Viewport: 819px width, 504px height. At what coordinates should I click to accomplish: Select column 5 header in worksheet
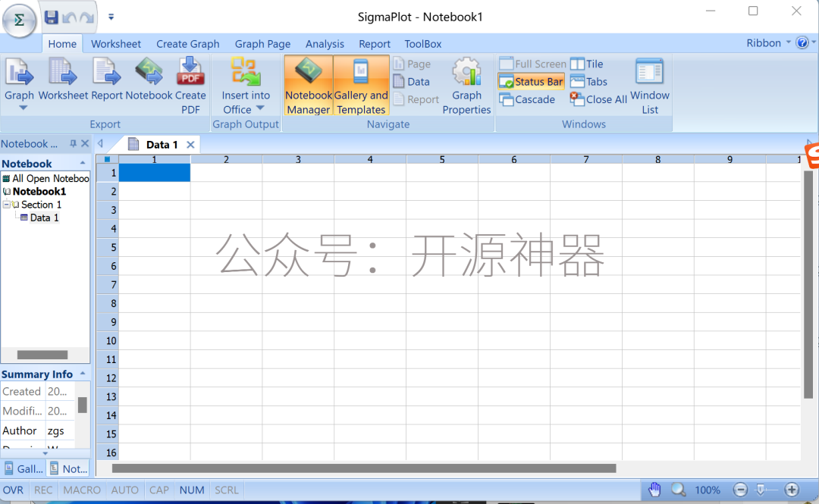pyautogui.click(x=442, y=159)
